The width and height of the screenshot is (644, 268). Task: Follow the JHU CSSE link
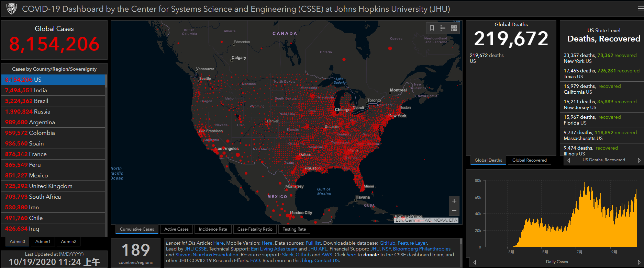(x=196, y=249)
